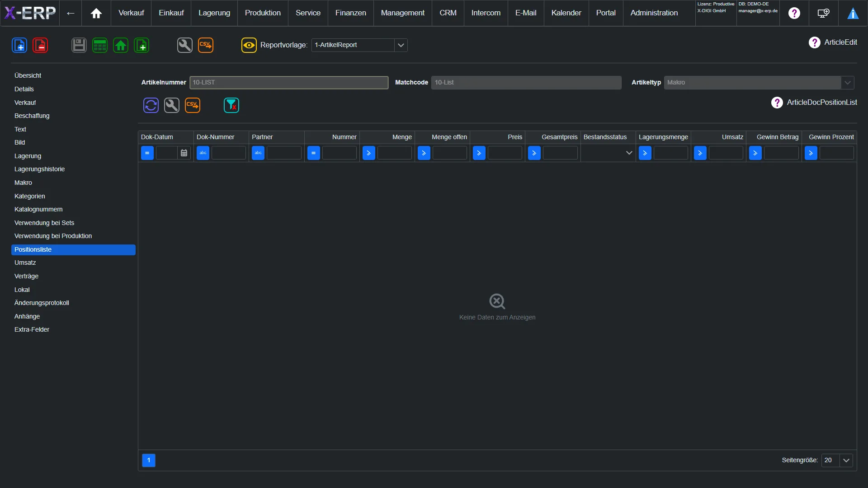Viewport: 868px width, 488px height.
Task: Open the Kalender menu
Action: 566,13
